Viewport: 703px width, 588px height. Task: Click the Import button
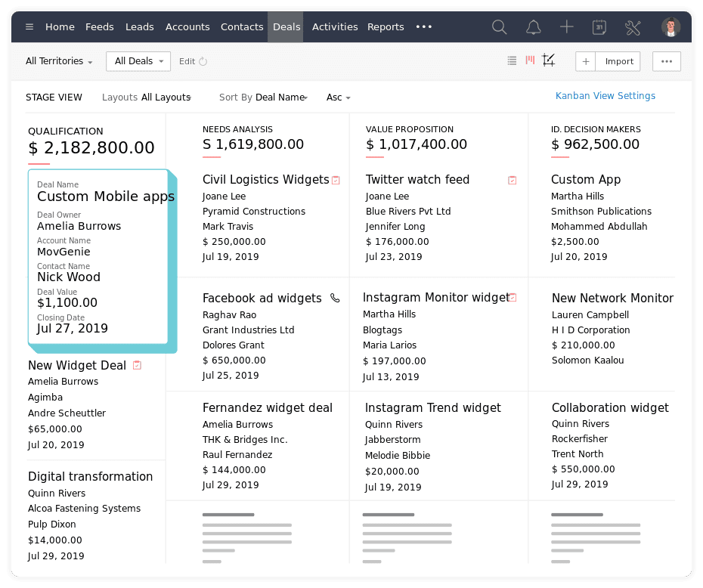[618, 61]
